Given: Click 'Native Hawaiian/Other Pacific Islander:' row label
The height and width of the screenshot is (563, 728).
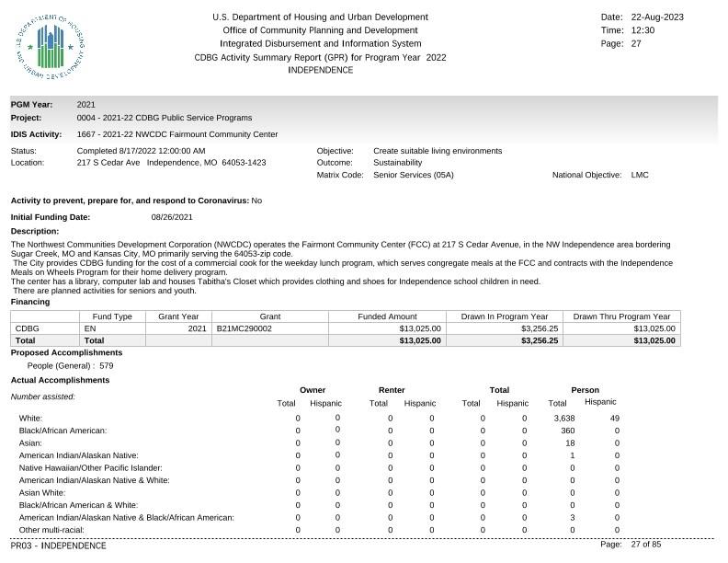Looking at the screenshot, I should 90,468.
